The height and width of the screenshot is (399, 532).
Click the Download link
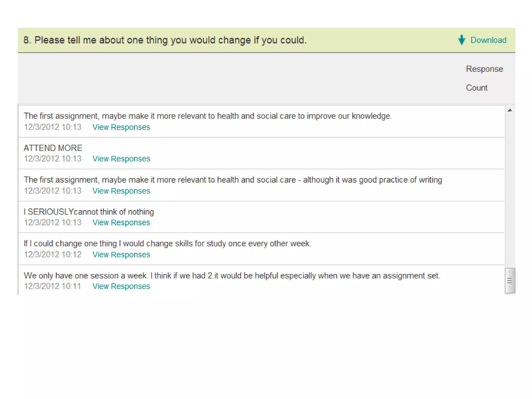coord(488,40)
